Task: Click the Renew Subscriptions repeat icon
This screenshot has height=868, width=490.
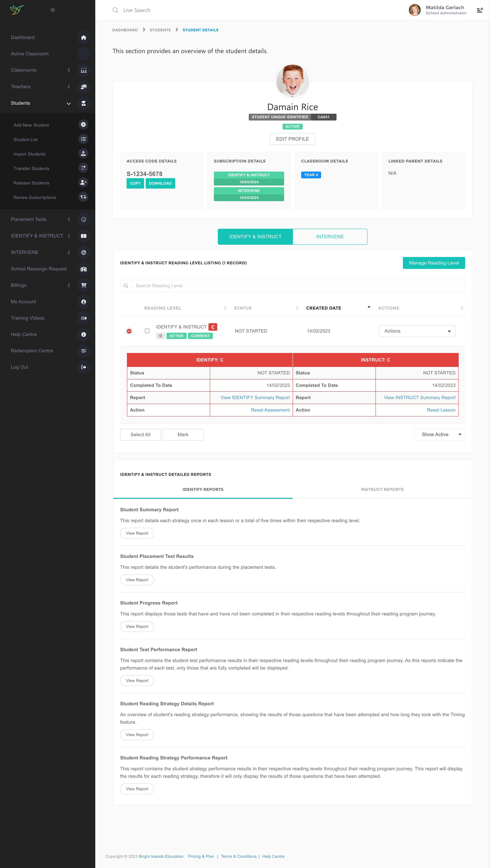Action: tap(83, 197)
